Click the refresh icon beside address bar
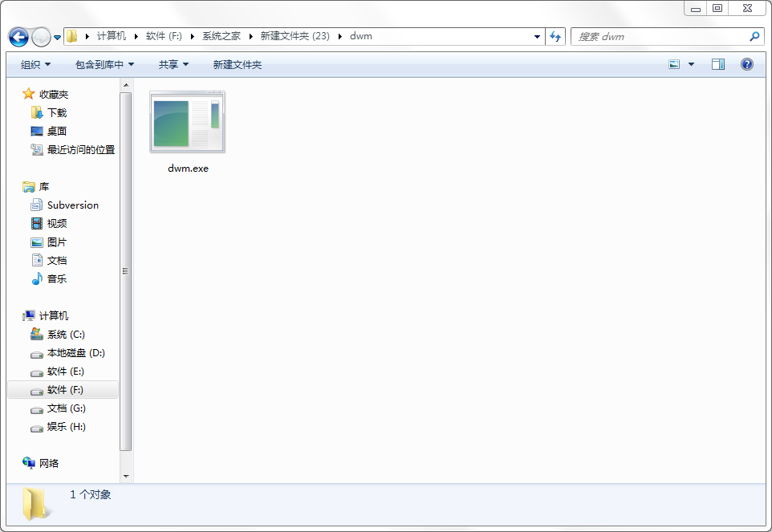The height and width of the screenshot is (532, 772). 555,36
